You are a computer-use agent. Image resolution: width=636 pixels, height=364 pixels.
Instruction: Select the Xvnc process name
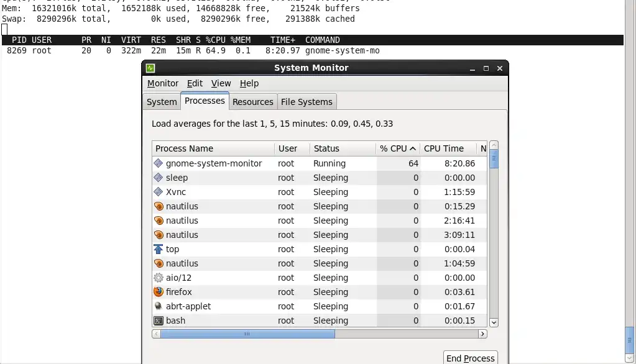(175, 192)
